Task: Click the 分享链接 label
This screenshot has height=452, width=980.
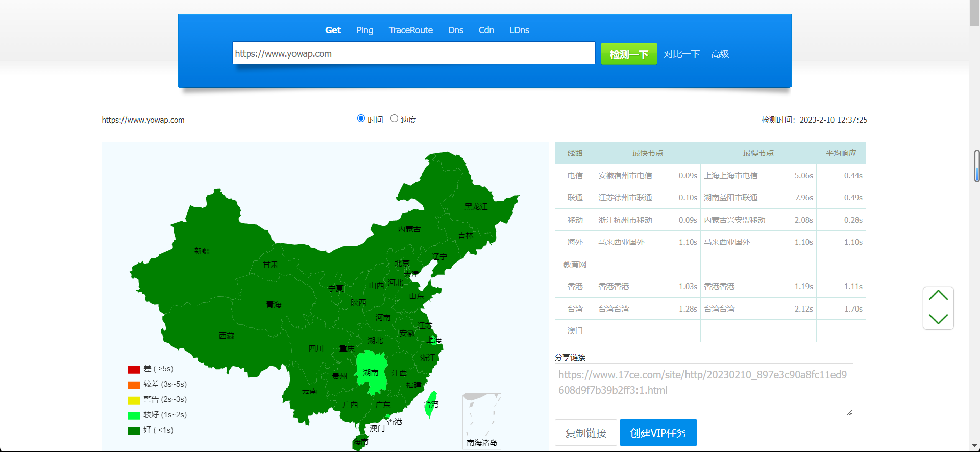Action: coord(570,358)
